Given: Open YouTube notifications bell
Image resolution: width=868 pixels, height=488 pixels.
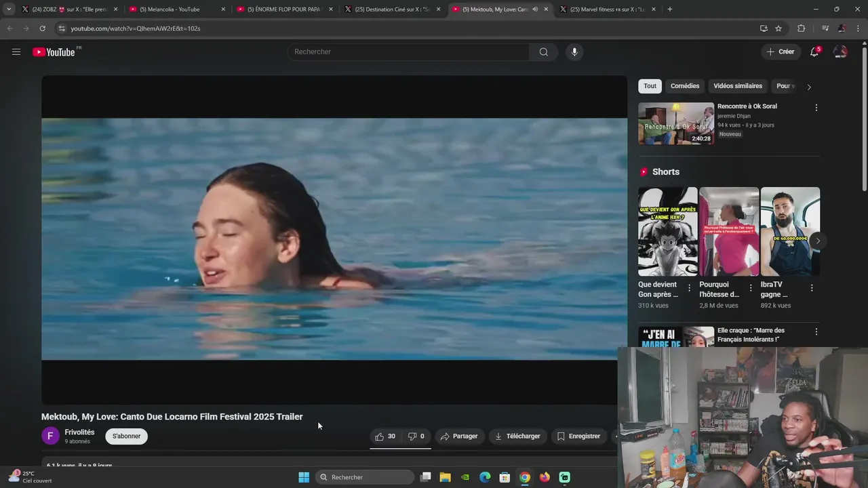Looking at the screenshot, I should coord(814,52).
